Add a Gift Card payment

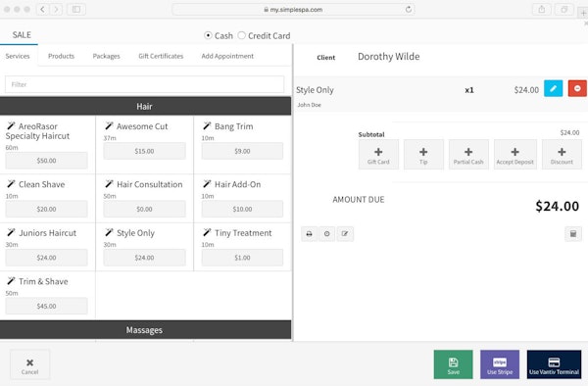coord(378,155)
